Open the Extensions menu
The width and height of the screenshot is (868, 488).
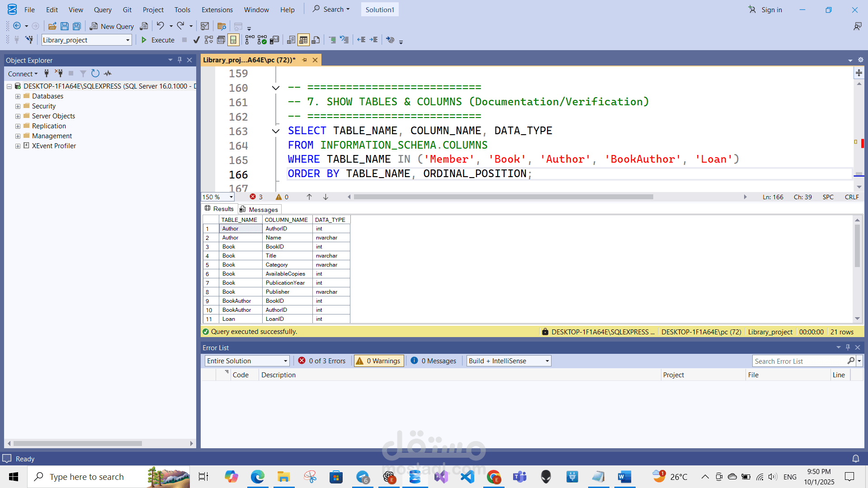click(x=217, y=9)
